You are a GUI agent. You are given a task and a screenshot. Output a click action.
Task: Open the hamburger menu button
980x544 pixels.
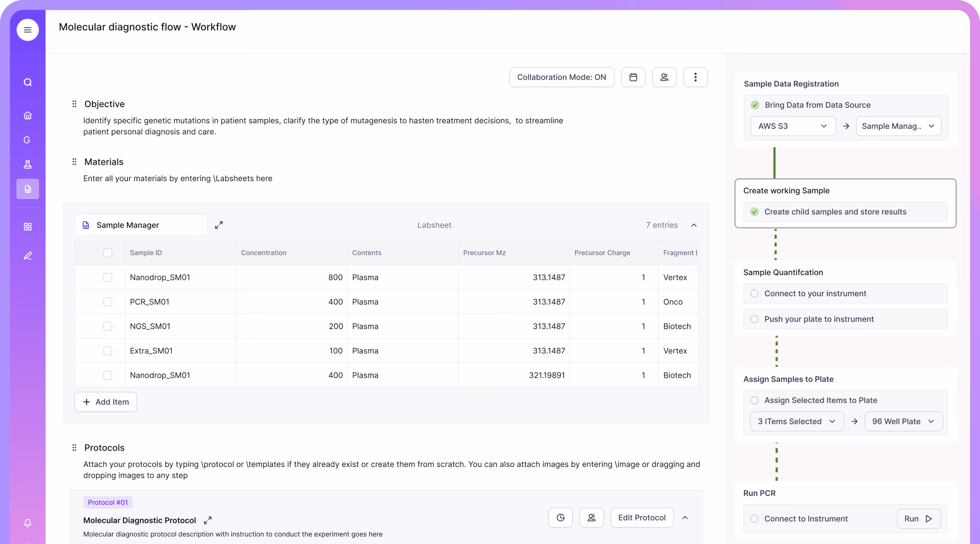click(27, 30)
